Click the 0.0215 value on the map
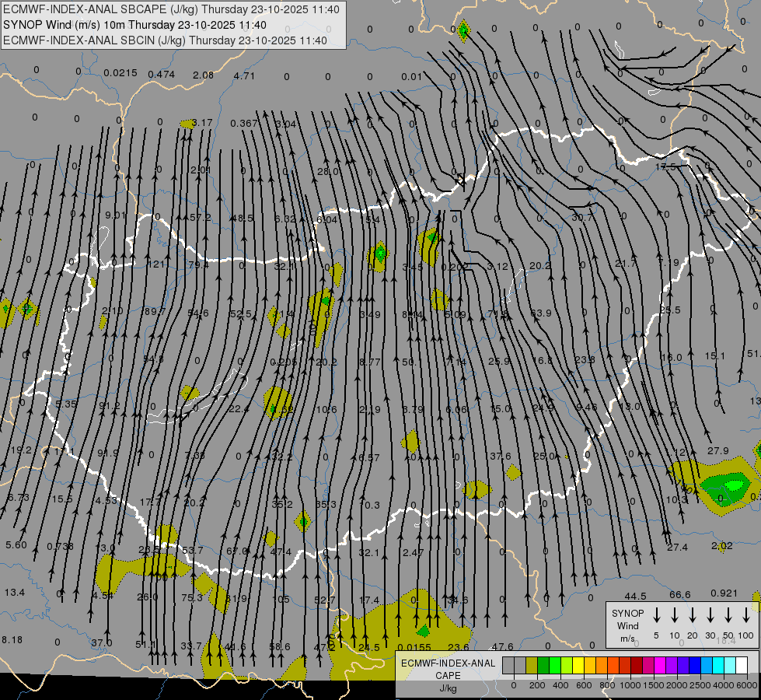The image size is (761, 700). pos(120,73)
